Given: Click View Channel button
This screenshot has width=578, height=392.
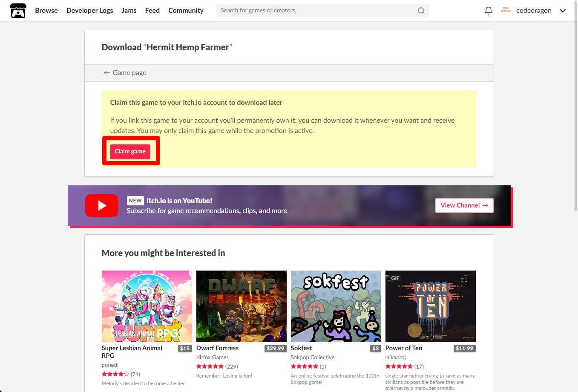Looking at the screenshot, I should [x=464, y=205].
